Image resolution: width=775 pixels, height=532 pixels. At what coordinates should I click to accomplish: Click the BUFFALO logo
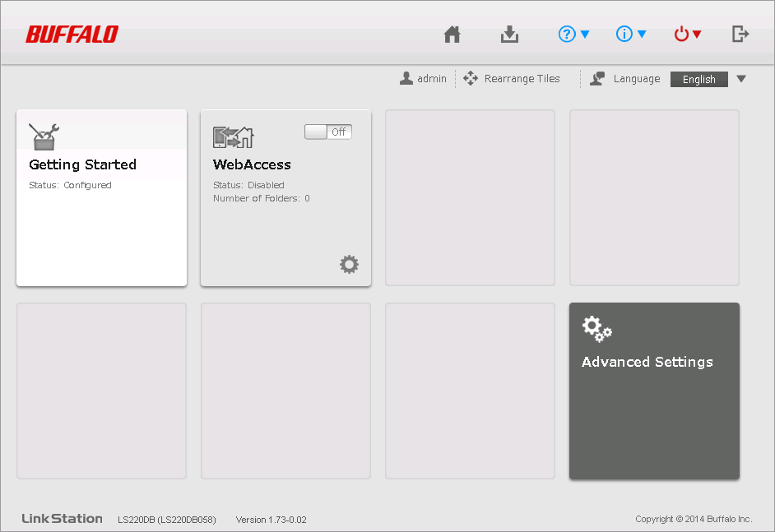coord(72,34)
